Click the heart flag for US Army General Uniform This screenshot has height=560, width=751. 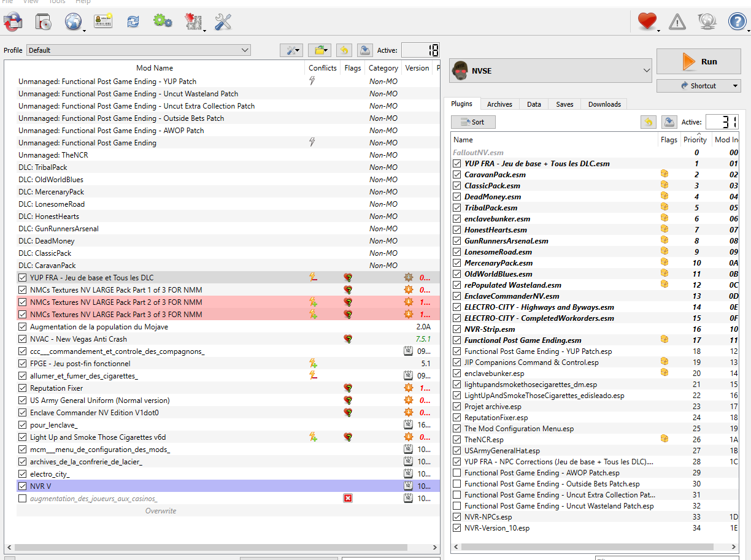[348, 400]
